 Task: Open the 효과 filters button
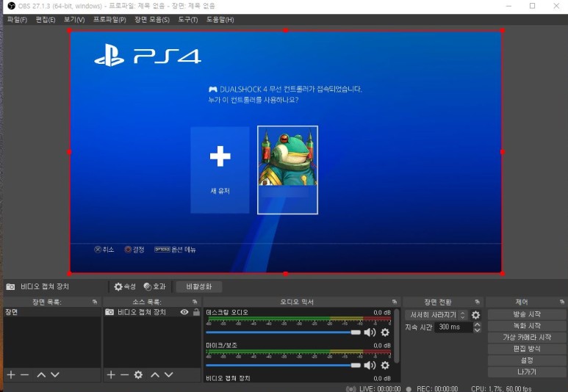(x=155, y=287)
